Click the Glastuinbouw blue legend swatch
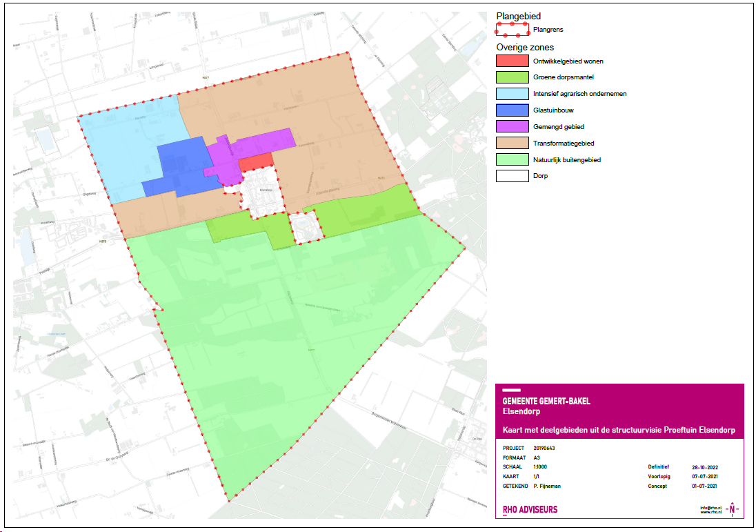Viewport: 756px width, 532px height. coord(513,110)
